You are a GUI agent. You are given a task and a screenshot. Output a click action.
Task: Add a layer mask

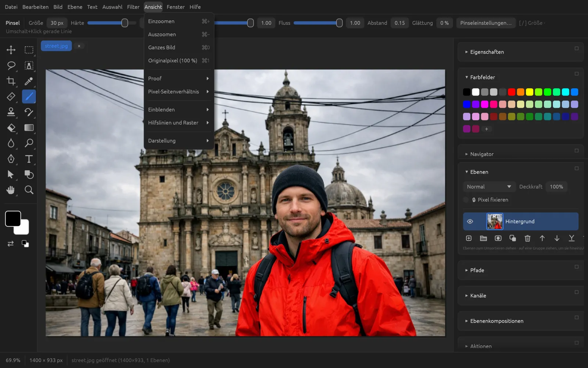[498, 238]
